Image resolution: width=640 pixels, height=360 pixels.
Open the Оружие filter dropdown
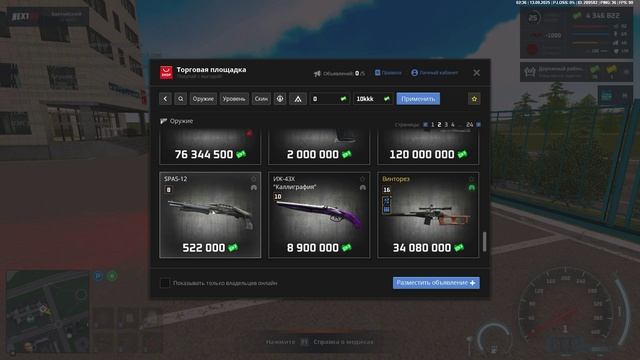[x=203, y=99]
